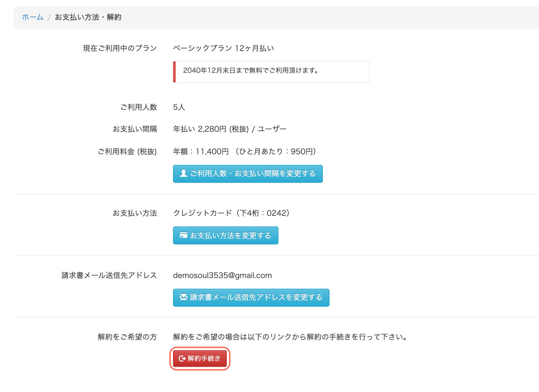Click the envelope icon on the invoice email button
Image resolution: width=539 pixels, height=392 pixels.
pyautogui.click(x=184, y=297)
